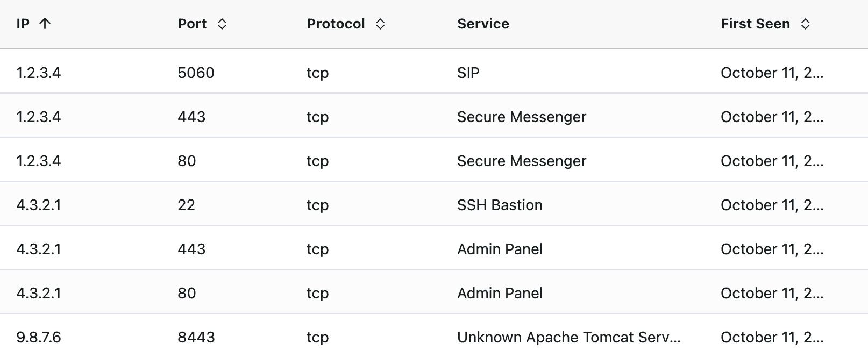Open Admin Panel row on port 80
The image size is (868, 357).
click(434, 292)
